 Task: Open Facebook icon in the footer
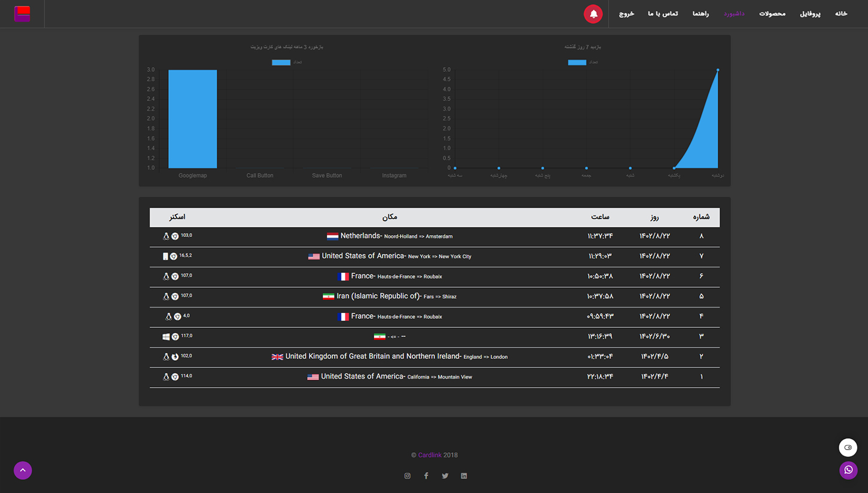pyautogui.click(x=426, y=476)
